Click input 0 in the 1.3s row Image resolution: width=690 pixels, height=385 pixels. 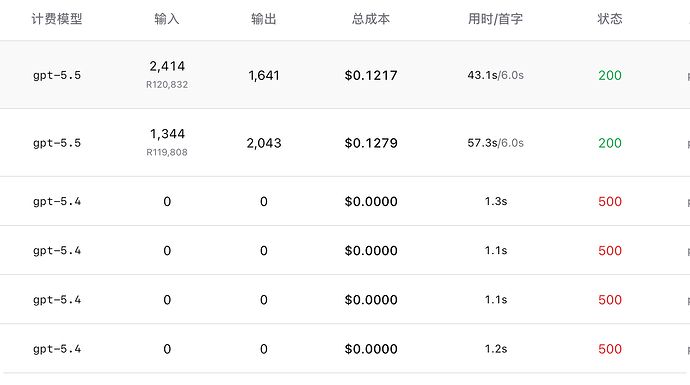[x=167, y=202]
